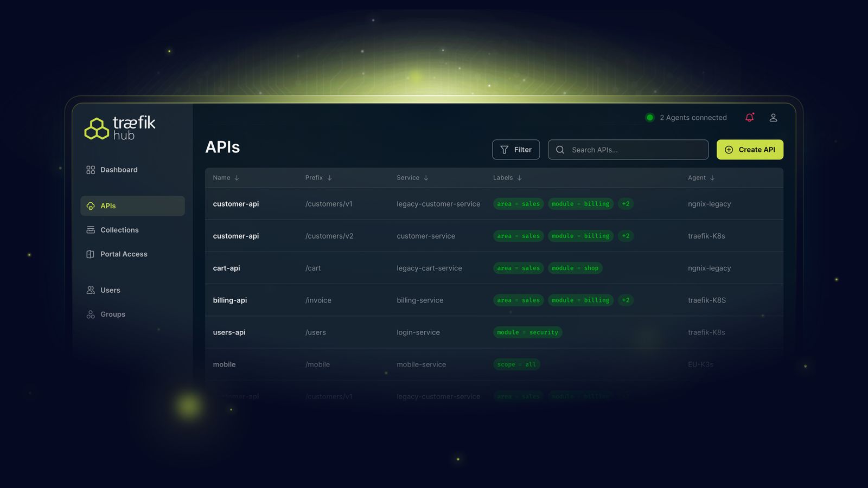Click inside the Search APIs field
This screenshot has width=868, height=488.
628,150
